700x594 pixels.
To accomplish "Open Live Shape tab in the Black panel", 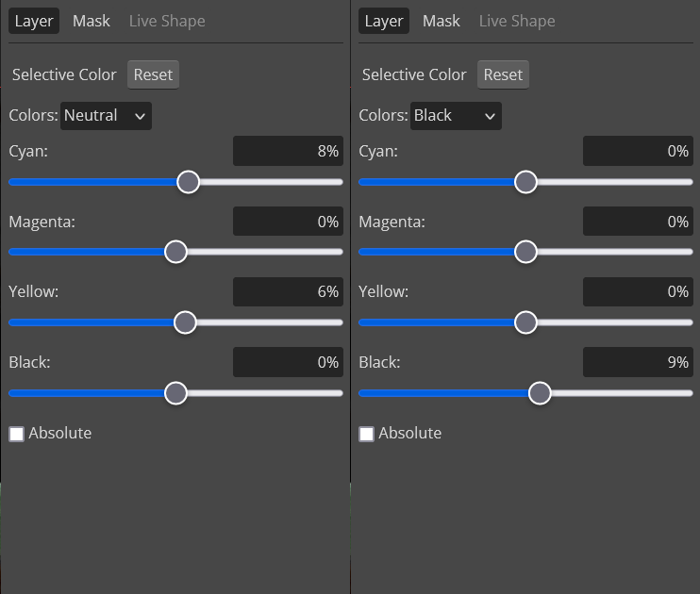I will coord(516,21).
